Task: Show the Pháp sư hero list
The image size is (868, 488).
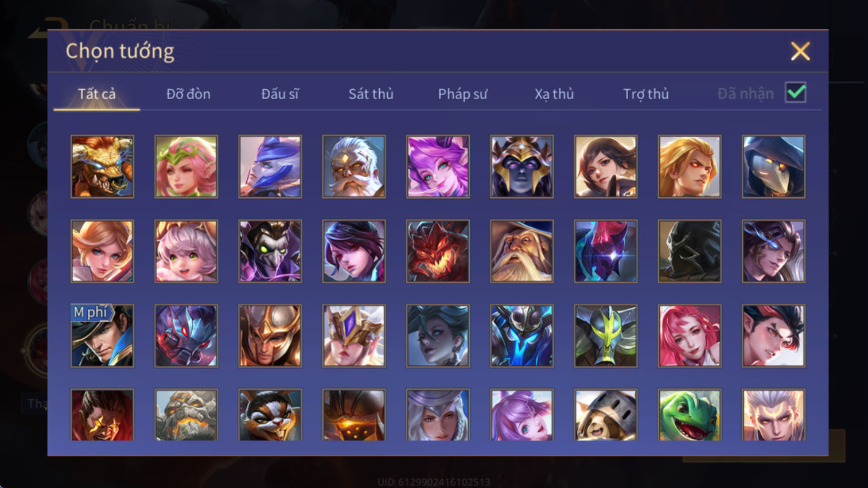Action: (462, 94)
